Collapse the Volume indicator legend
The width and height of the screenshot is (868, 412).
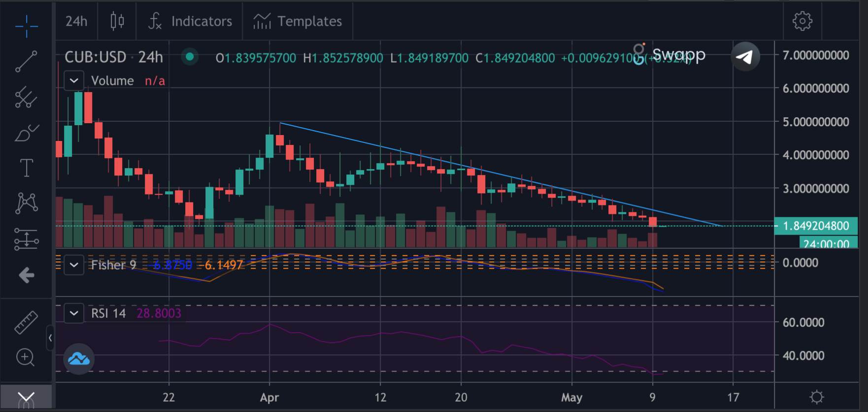tap(74, 80)
